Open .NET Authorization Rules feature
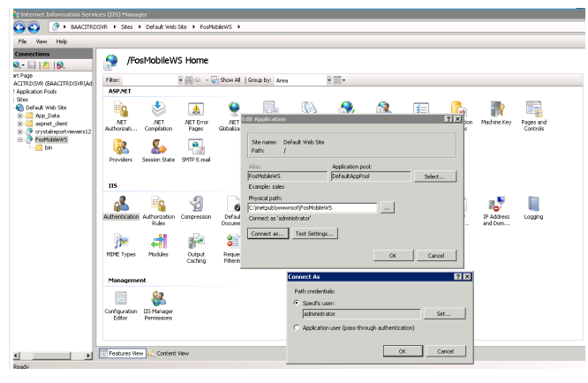The height and width of the screenshot is (383, 588). click(x=121, y=116)
